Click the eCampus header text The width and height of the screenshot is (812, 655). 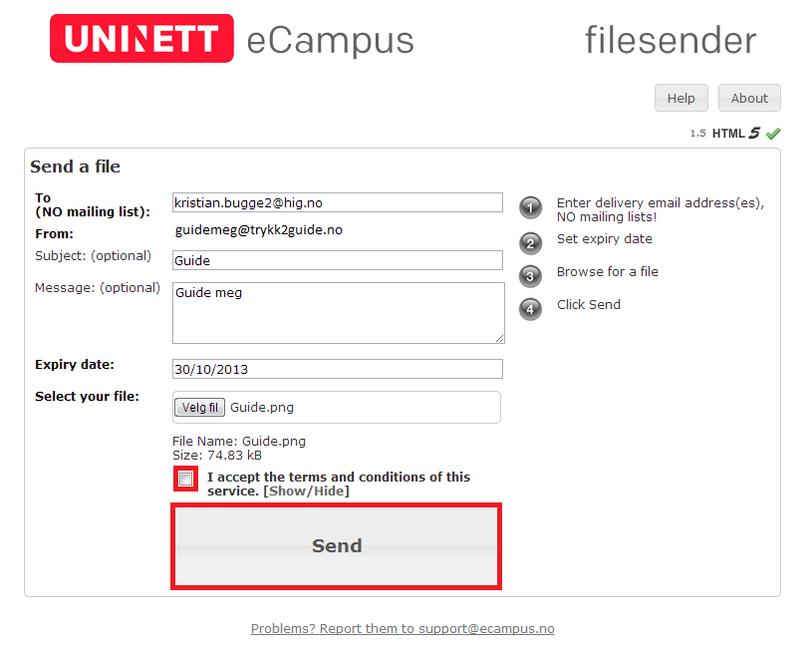[331, 42]
